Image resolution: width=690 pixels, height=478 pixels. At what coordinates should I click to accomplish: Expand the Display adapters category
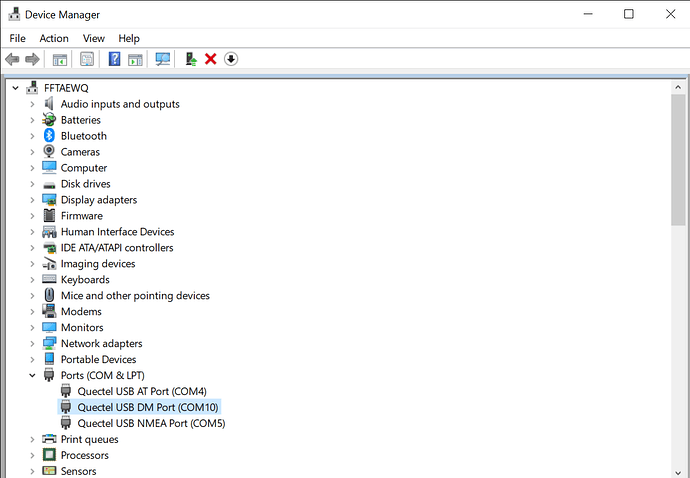coord(32,200)
